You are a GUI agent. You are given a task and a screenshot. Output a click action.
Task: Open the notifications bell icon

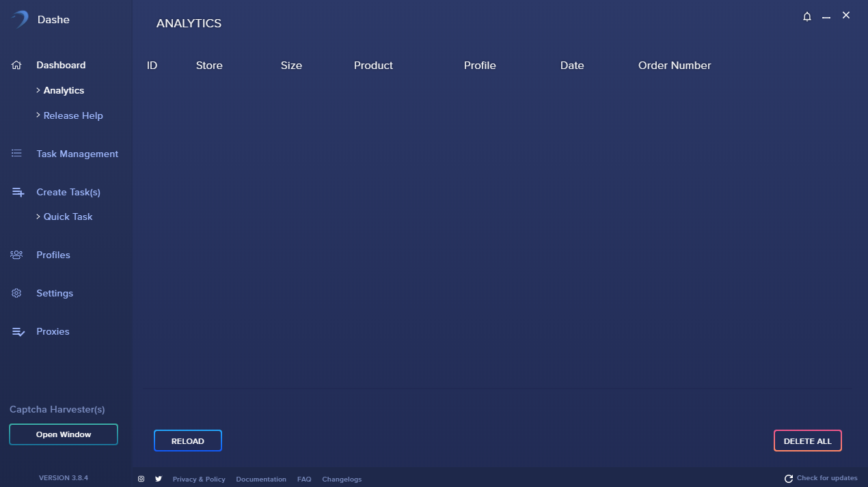(x=807, y=16)
